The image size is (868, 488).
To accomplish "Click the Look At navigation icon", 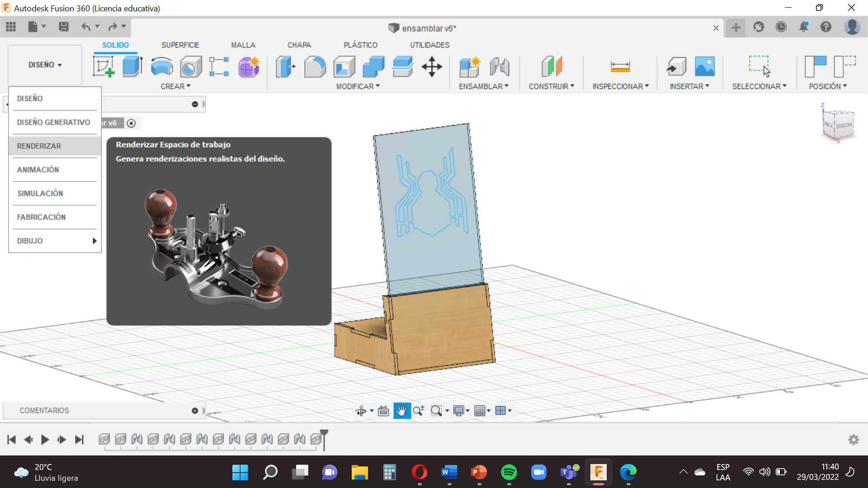I will pos(383,411).
